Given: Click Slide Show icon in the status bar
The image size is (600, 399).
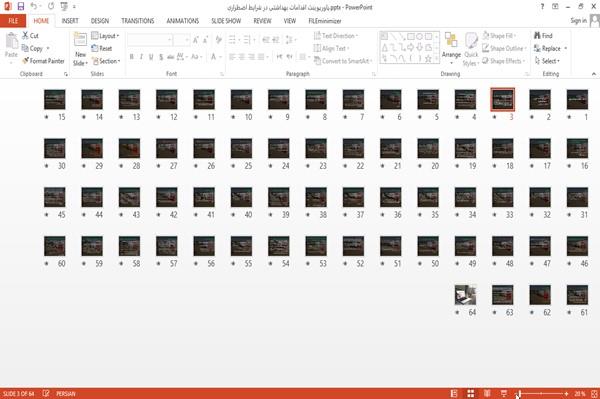Looking at the screenshot, I should click(504, 393).
